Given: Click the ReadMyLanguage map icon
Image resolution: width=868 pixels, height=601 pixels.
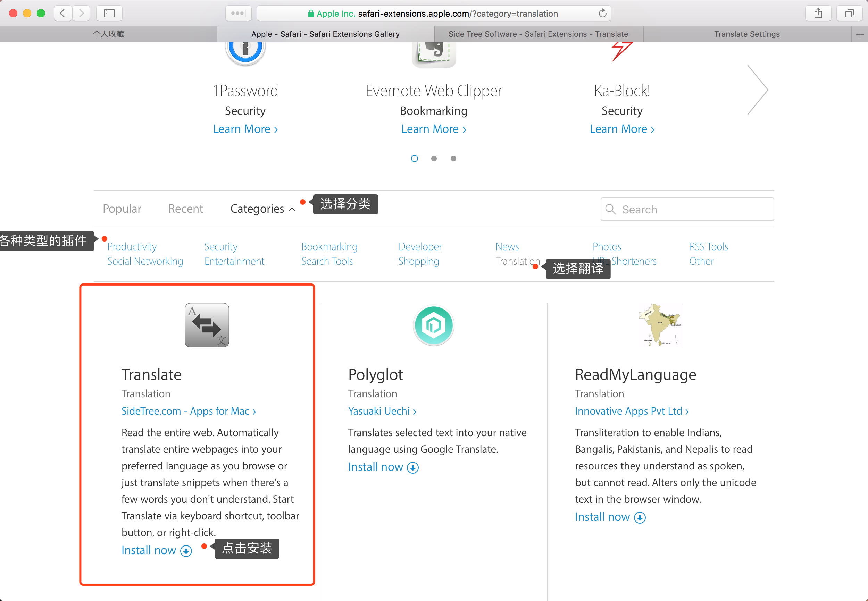Looking at the screenshot, I should coord(660,325).
